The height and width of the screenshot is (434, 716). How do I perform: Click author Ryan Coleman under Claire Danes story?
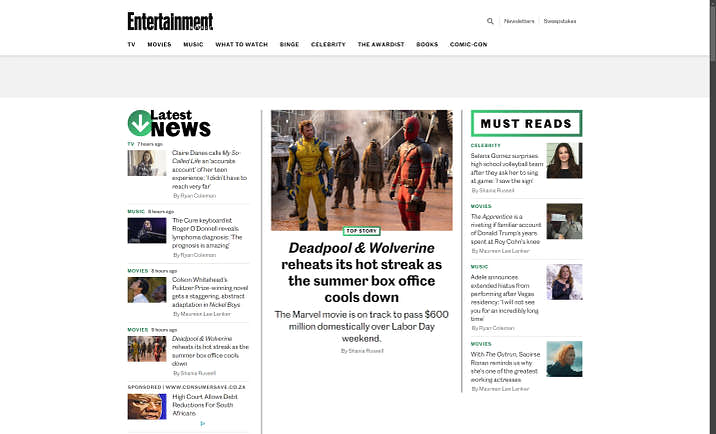(198, 196)
